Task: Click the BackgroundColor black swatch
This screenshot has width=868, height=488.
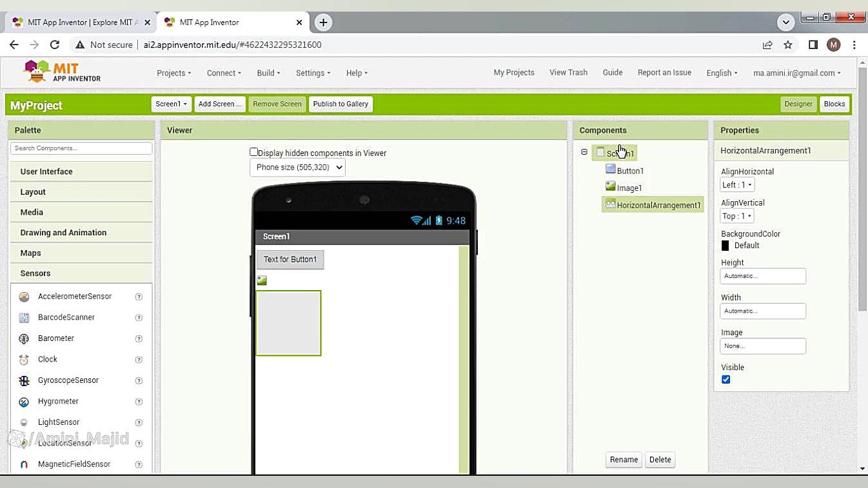Action: pos(725,246)
